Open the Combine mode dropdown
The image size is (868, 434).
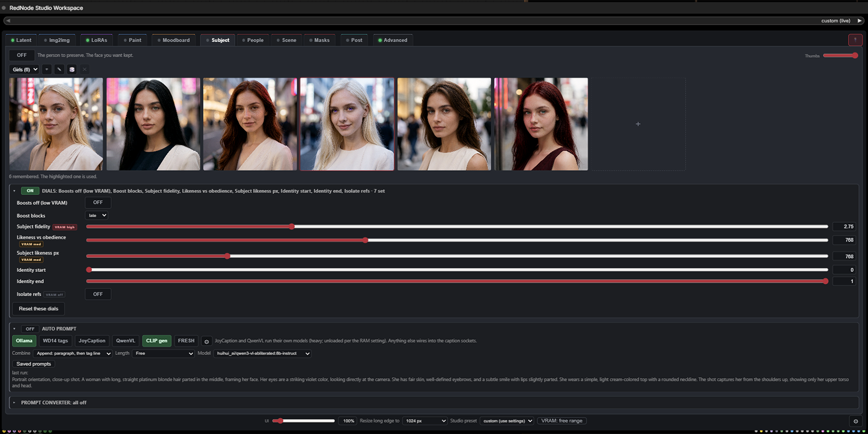(72, 354)
